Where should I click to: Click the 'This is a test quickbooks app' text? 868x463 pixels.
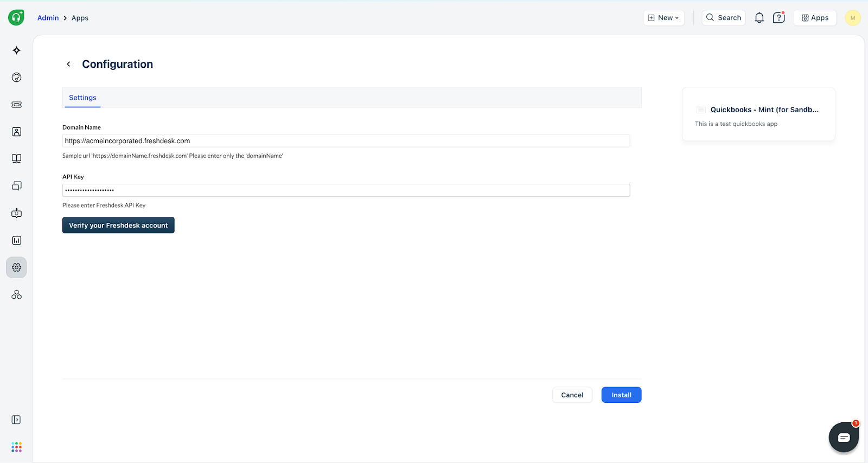point(736,124)
